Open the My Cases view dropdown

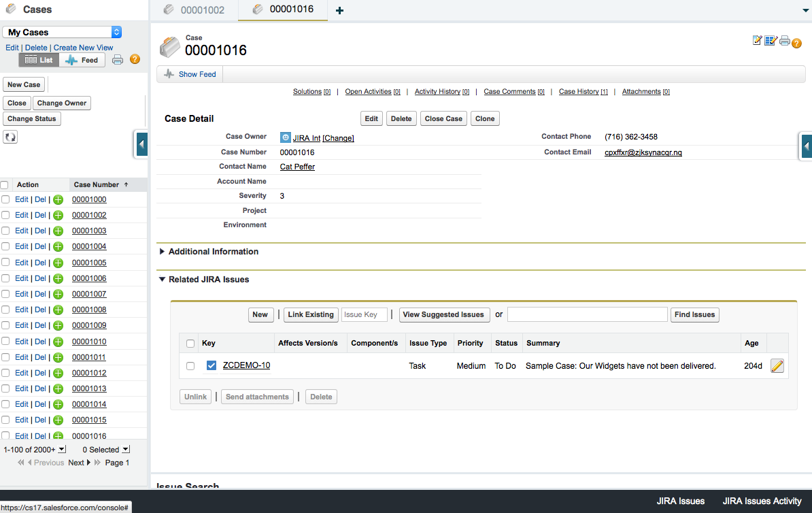(116, 32)
